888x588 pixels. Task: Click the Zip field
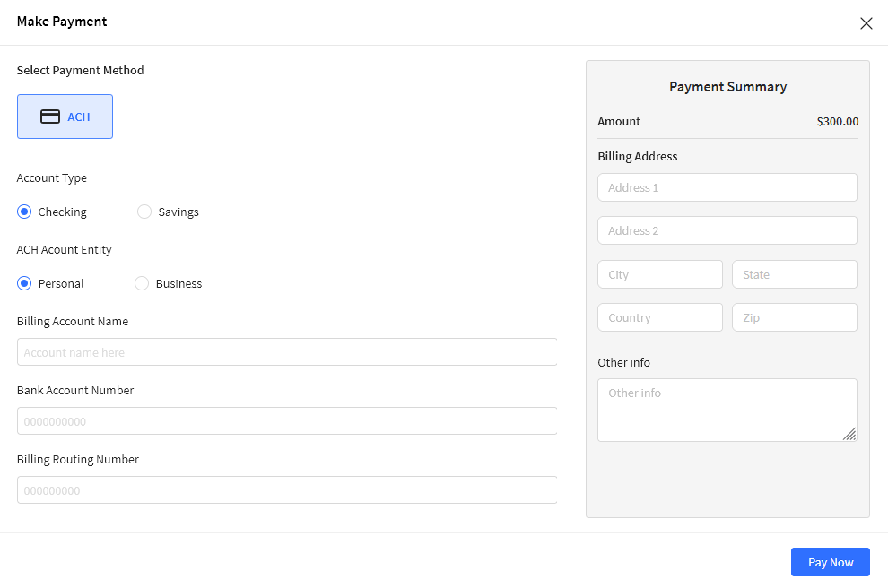(795, 317)
